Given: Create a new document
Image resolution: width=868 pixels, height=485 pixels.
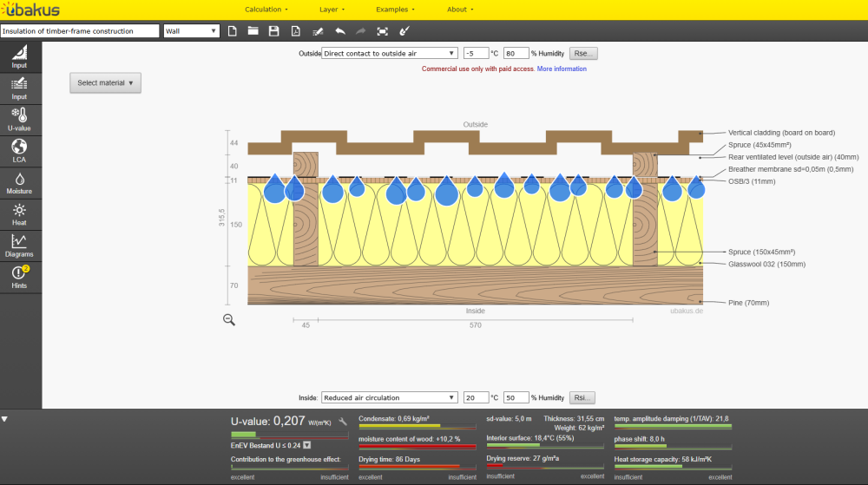Looking at the screenshot, I should point(233,31).
